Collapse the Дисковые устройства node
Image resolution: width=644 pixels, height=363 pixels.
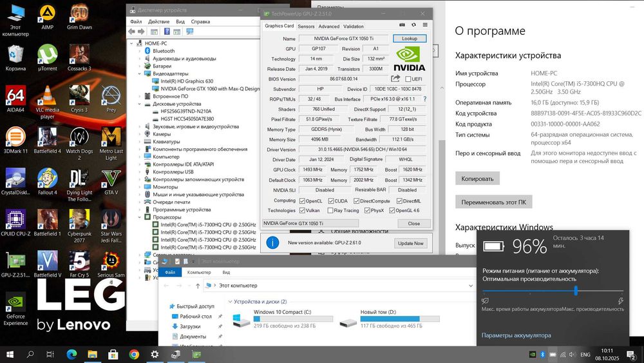140,104
